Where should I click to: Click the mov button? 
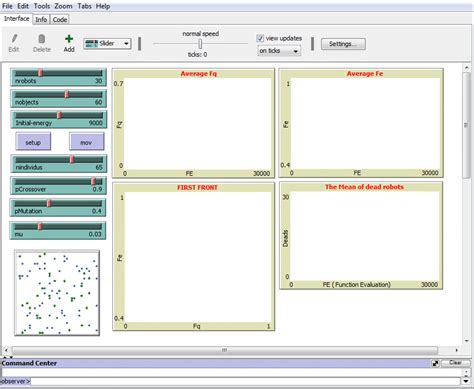click(86, 142)
